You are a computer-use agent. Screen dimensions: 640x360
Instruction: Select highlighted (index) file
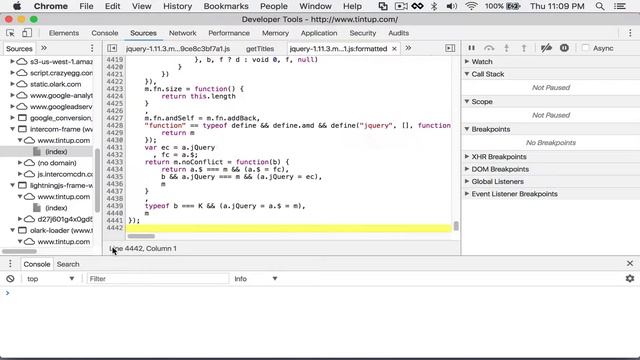pyautogui.click(x=56, y=151)
